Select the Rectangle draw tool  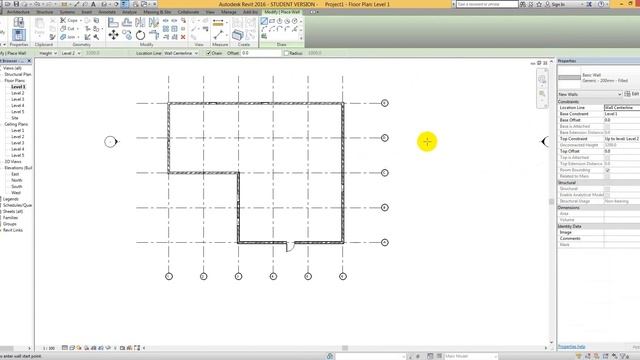coord(272,21)
